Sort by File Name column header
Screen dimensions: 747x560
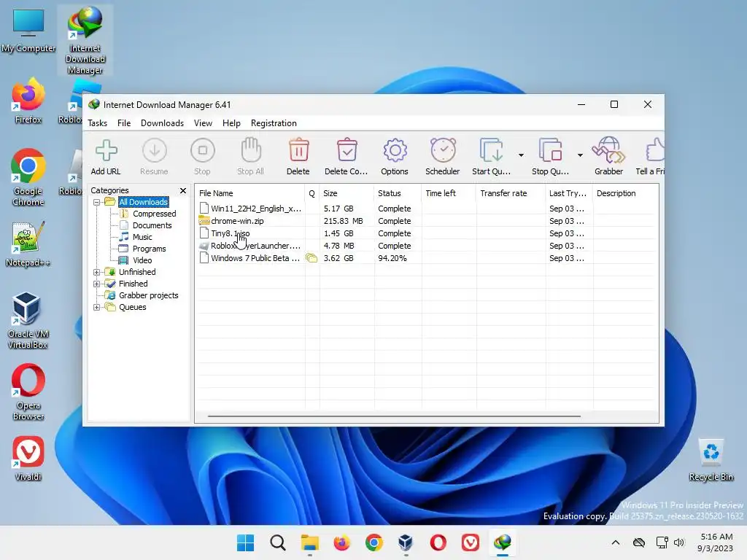coord(251,193)
